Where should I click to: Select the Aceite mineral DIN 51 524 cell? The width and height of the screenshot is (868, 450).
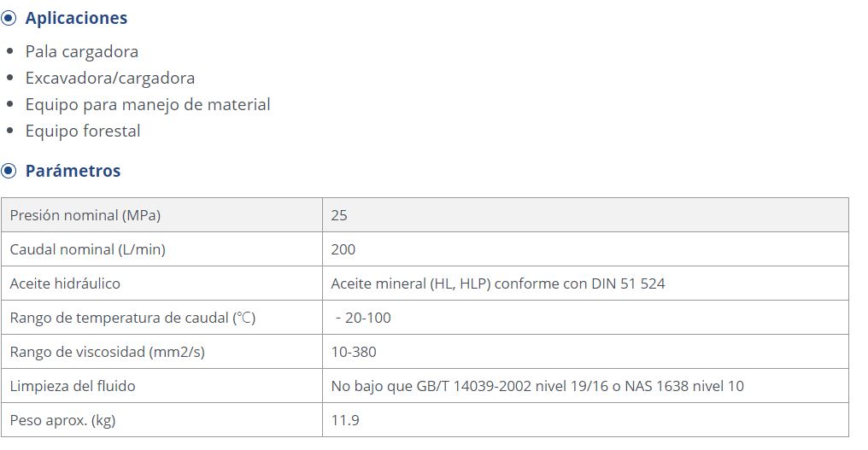586,283
